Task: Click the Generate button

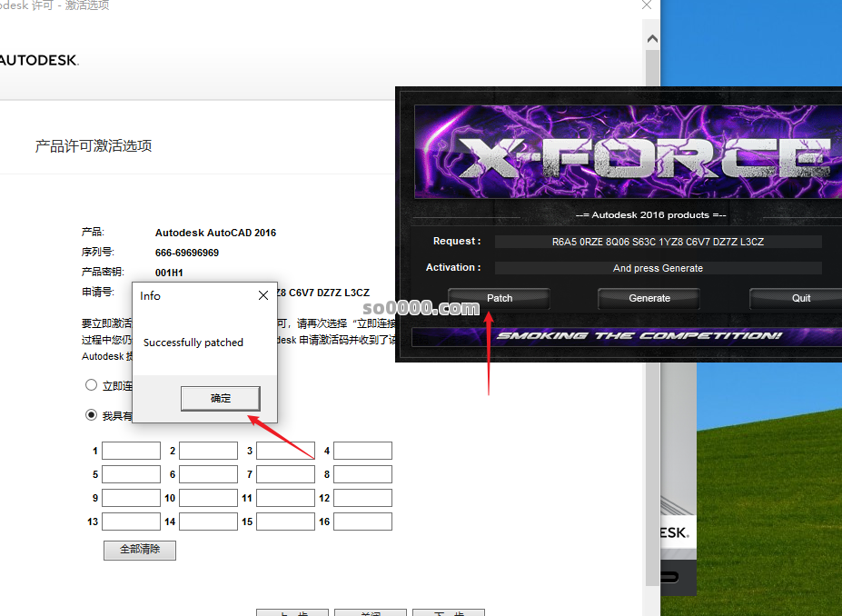Action: [649, 298]
